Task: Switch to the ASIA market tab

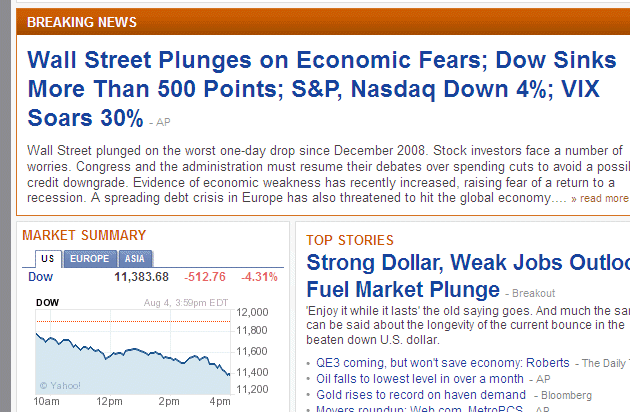Action: [x=137, y=258]
